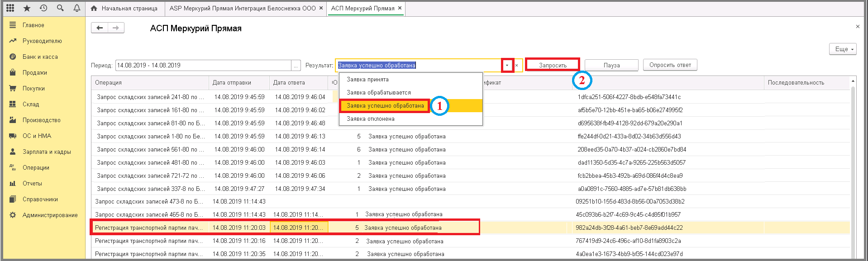The width and height of the screenshot is (868, 261).
Task: Close the АСП Меркурий Прямая form with x
Action: [x=858, y=27]
